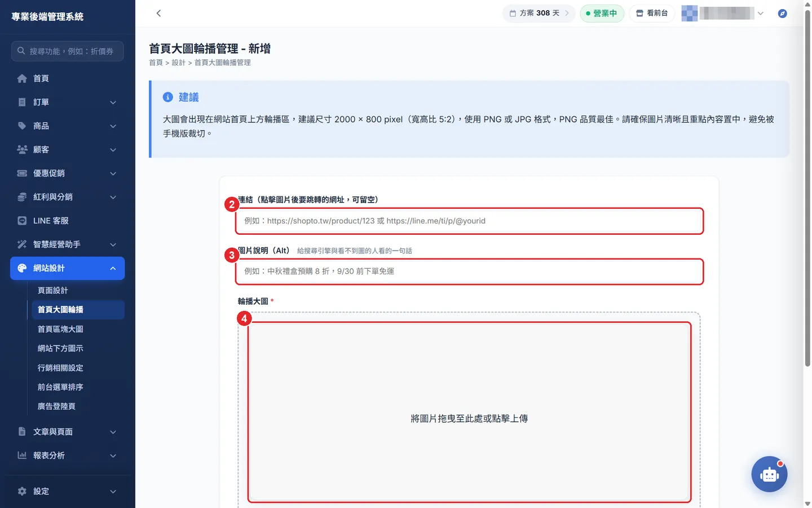
Task: Expand the 報表分析 submenu chevron
Action: [x=113, y=456]
